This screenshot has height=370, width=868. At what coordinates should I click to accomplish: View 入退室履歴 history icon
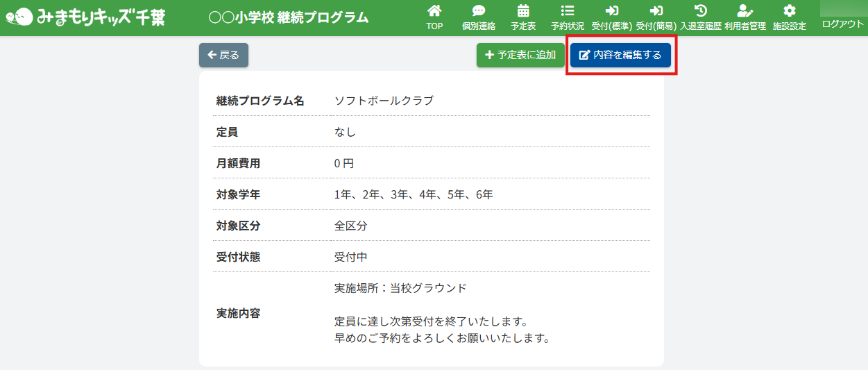tap(700, 11)
